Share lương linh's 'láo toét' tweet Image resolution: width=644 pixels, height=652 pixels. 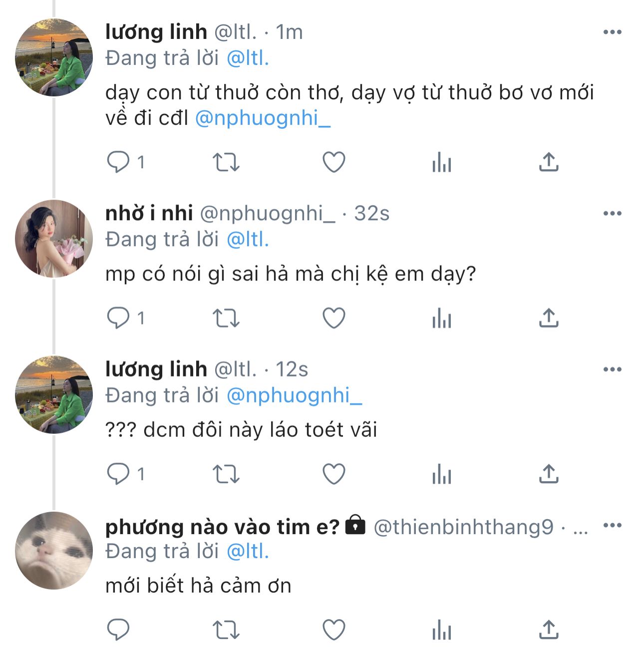pyautogui.click(x=548, y=474)
